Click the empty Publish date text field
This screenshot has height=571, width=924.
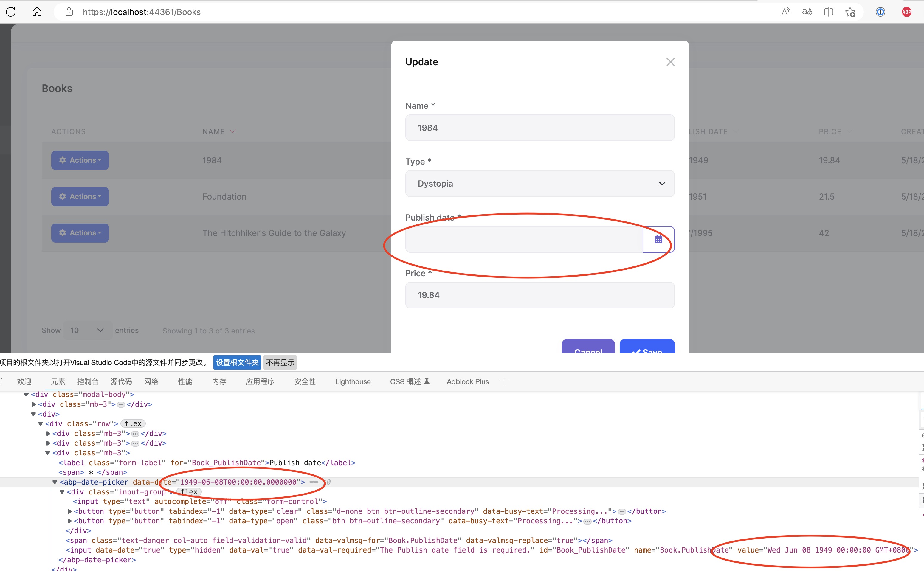(524, 239)
